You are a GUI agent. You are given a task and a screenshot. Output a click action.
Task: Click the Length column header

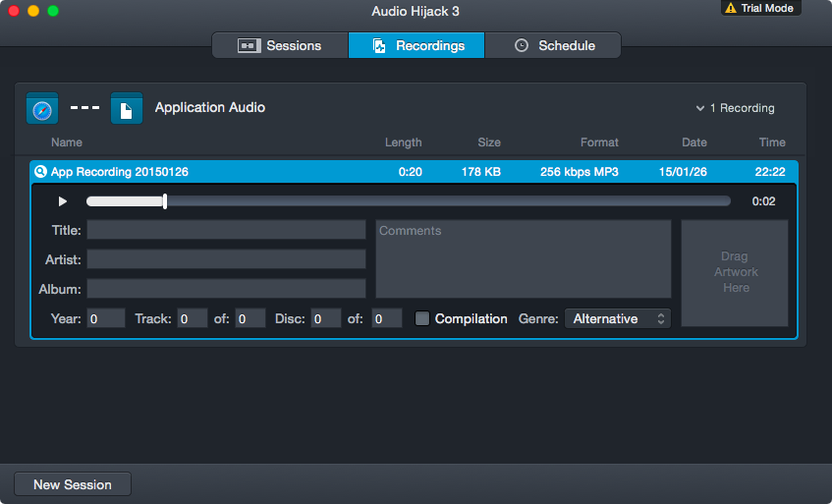click(x=404, y=142)
